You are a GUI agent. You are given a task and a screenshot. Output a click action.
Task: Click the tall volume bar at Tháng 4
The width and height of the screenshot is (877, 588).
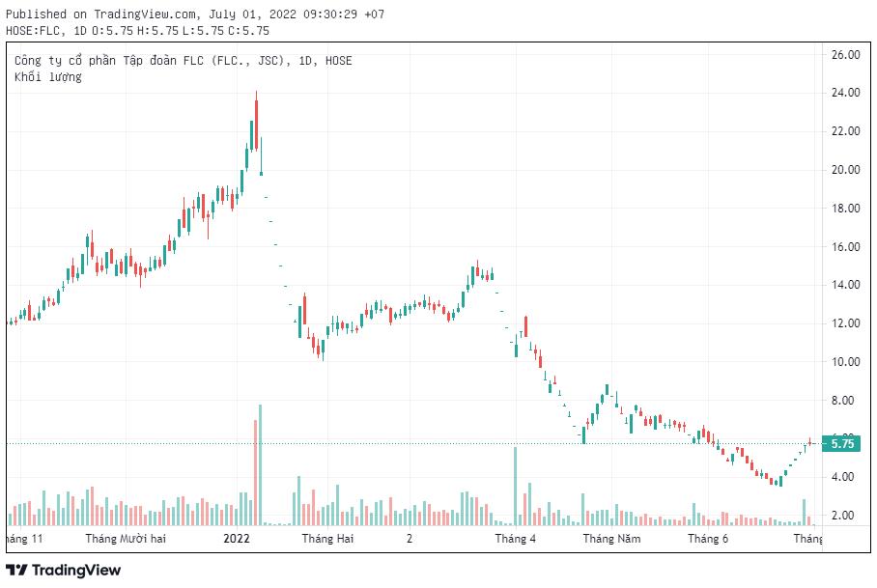click(x=516, y=486)
